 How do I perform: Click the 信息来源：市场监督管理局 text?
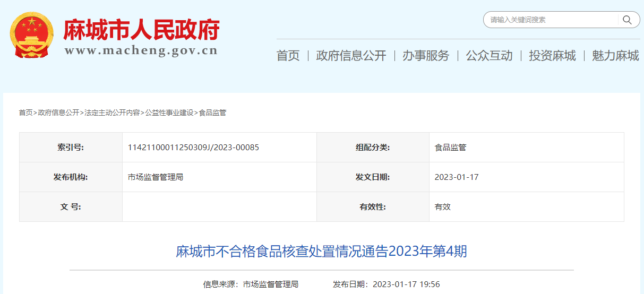click(x=251, y=284)
